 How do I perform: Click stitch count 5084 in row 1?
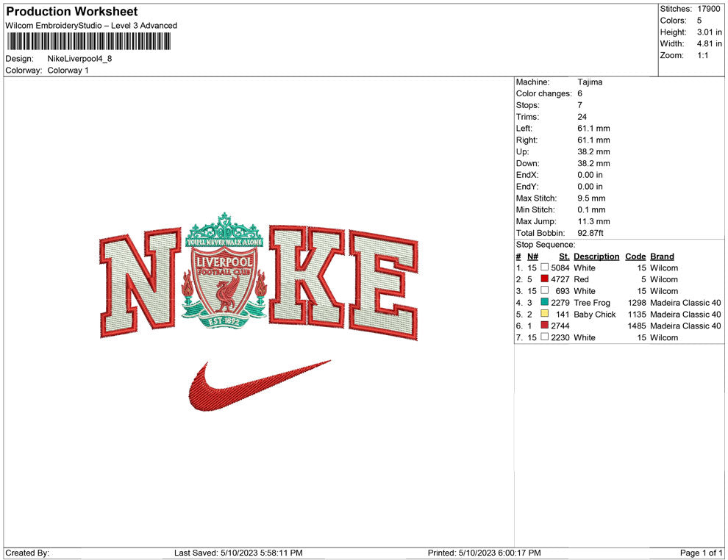tap(560, 268)
